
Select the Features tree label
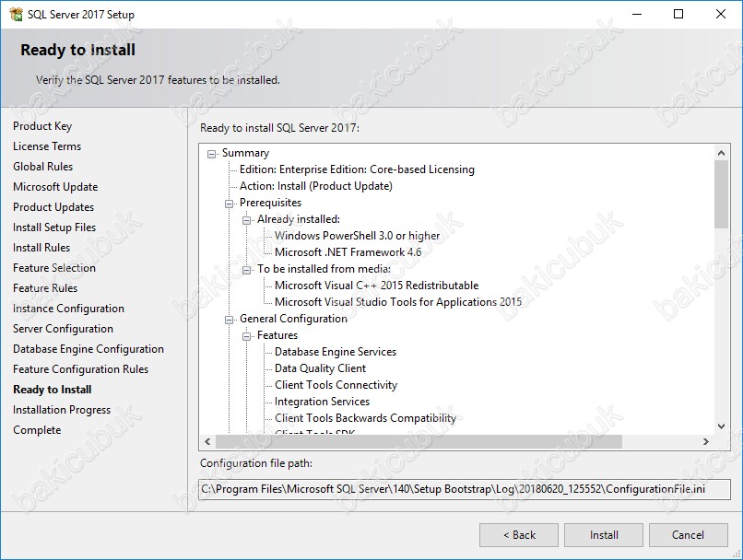coord(277,335)
